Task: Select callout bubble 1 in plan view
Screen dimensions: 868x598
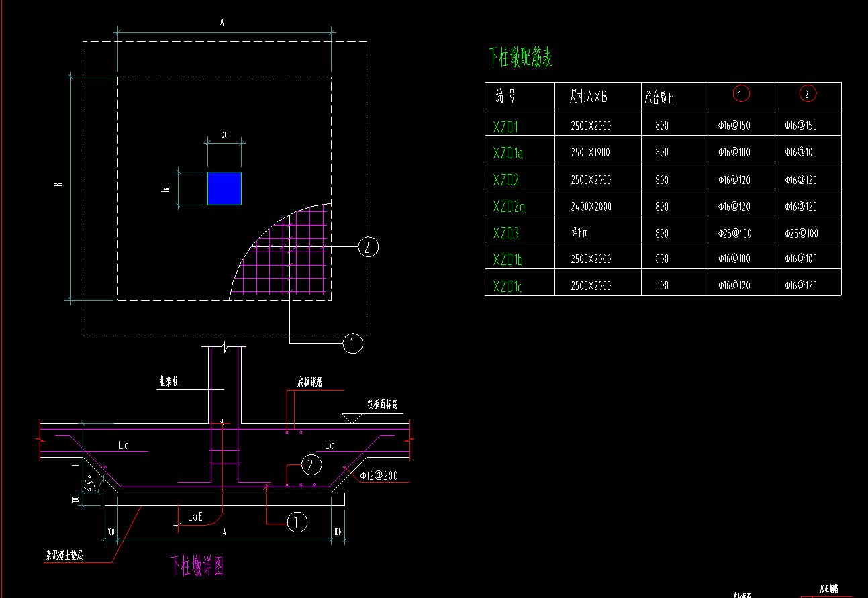Action: click(x=352, y=343)
